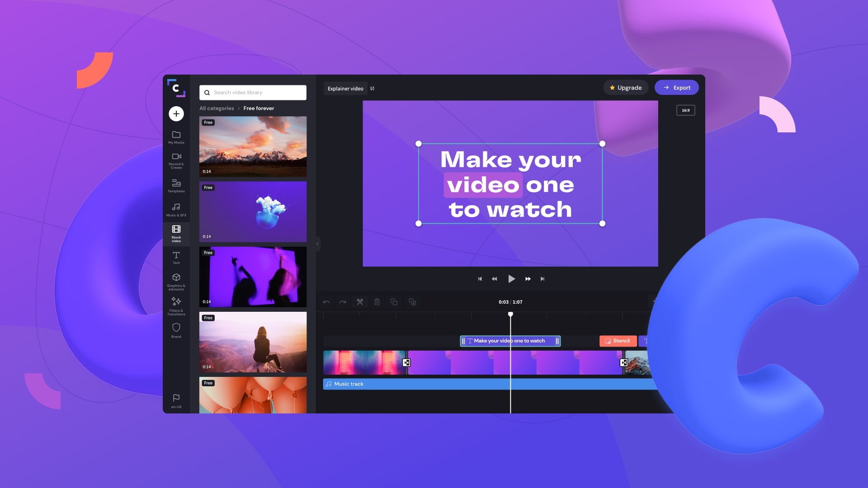Click the Explainer video tab label
Screen dimensions: 868x488
[x=345, y=88]
